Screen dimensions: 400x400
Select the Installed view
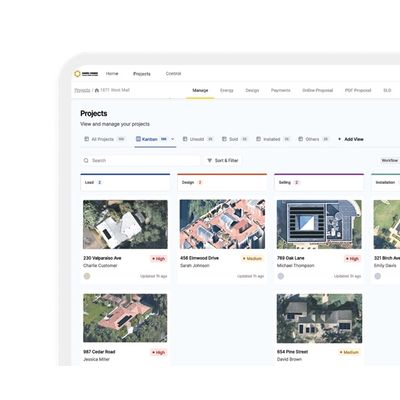click(273, 139)
